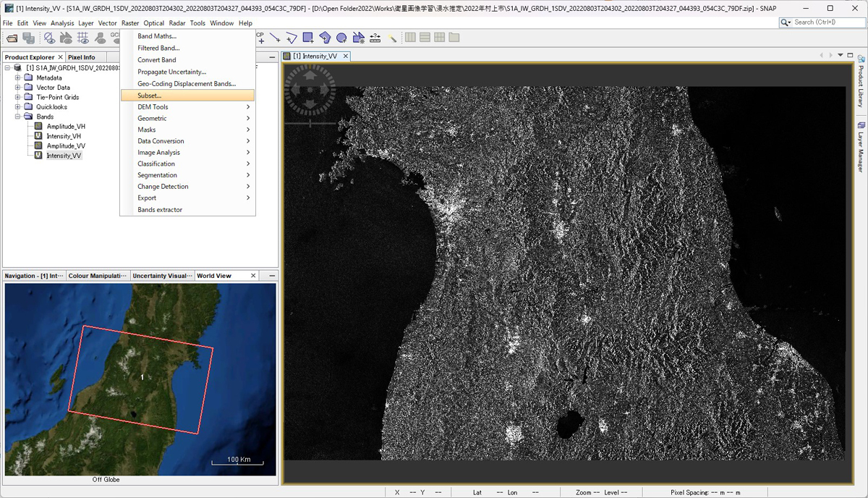
Task: Click the tile horizontally icon
Action: 410,38
